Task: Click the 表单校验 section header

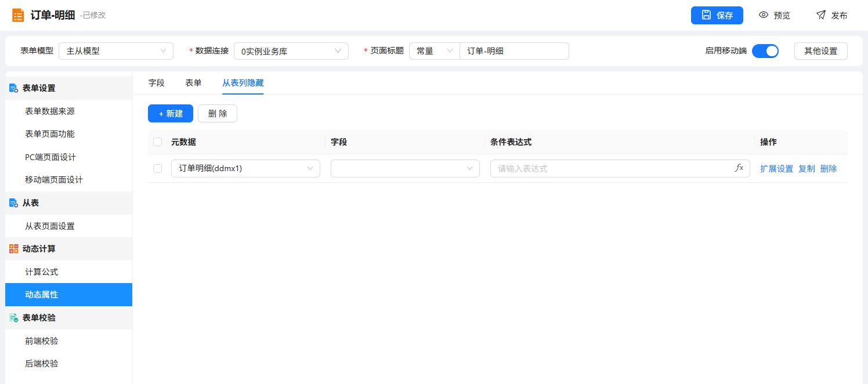Action: (x=68, y=318)
